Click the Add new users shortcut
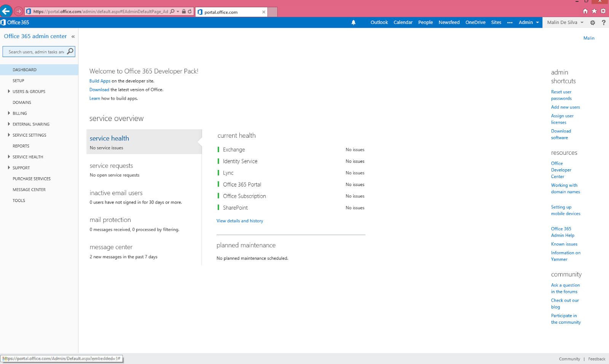This screenshot has width=609, height=364. click(566, 107)
